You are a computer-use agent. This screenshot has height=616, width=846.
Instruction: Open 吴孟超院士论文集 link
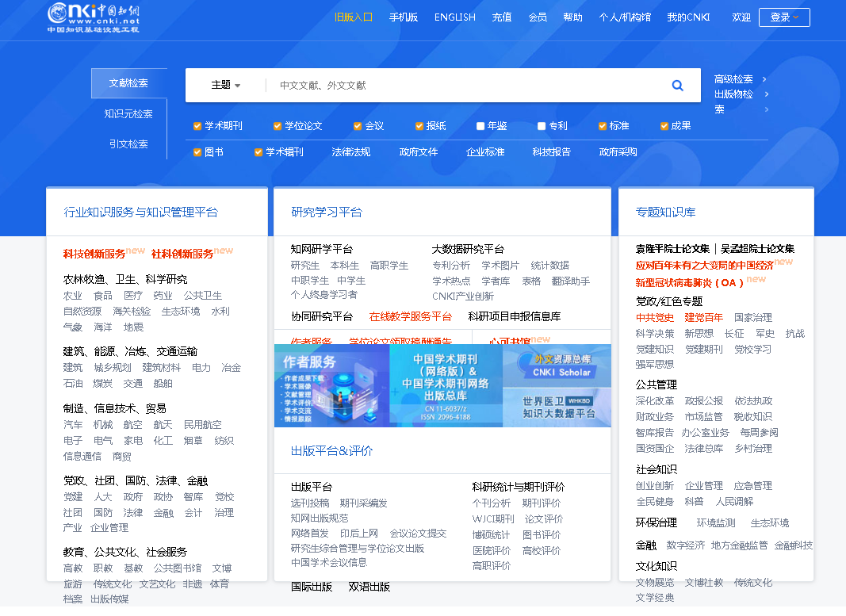(x=757, y=249)
